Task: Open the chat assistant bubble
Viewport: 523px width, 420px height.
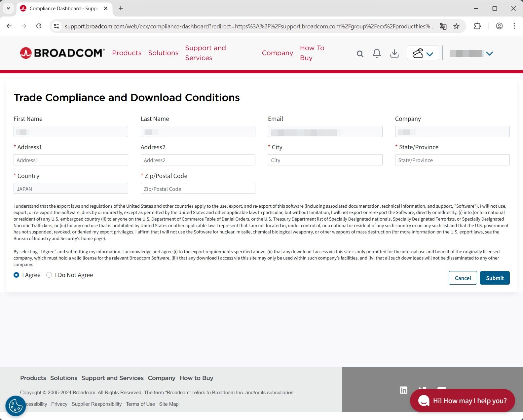Action: (x=462, y=401)
